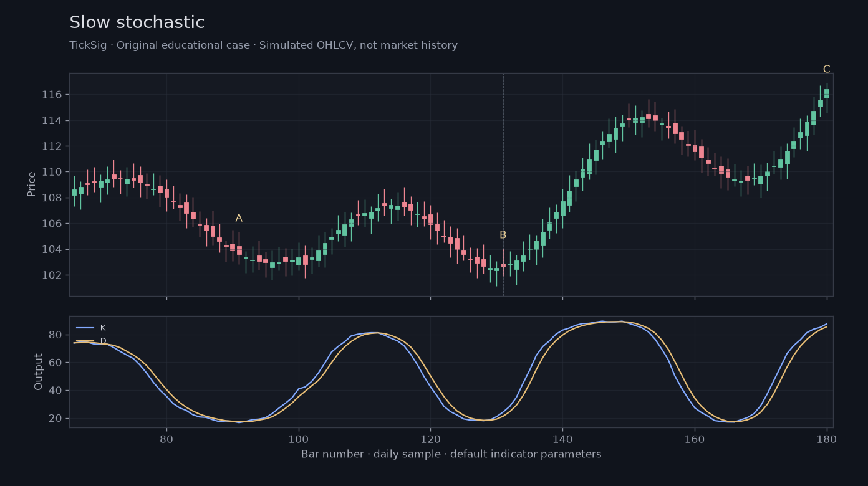868x486 pixels.
Task: Click price axis tick 116
Action: pos(52,95)
